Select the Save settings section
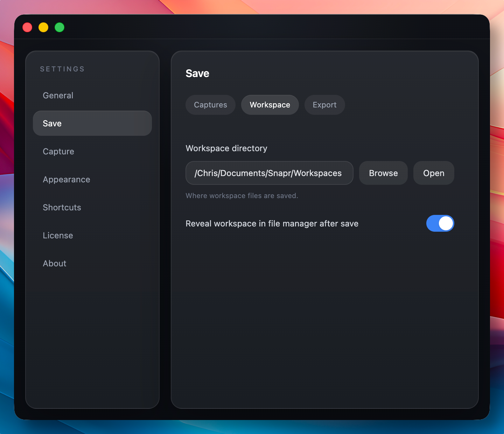The image size is (504, 434). click(52, 123)
